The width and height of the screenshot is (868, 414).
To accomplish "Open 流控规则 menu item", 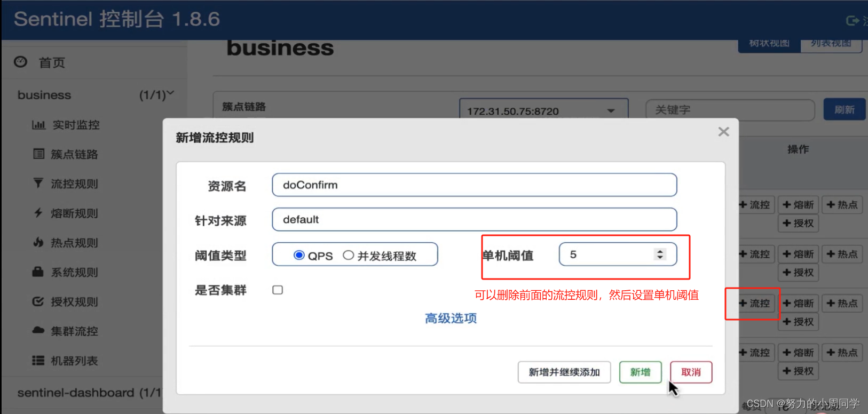I will point(74,184).
